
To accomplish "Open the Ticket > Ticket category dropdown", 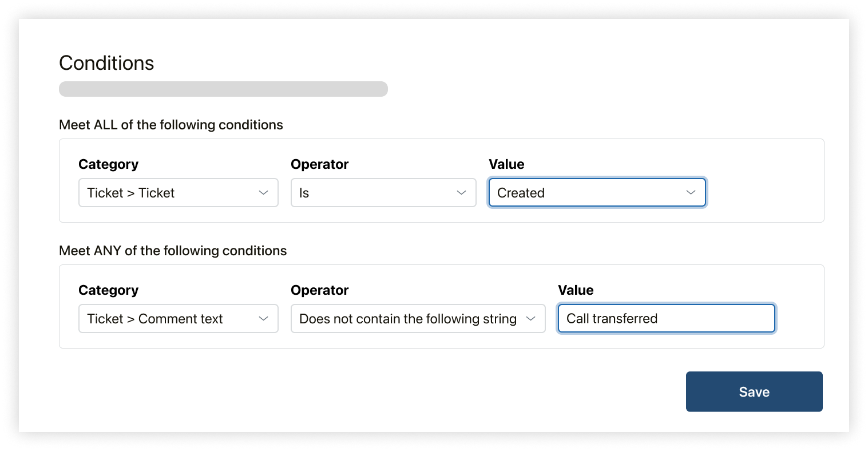I will click(x=172, y=193).
